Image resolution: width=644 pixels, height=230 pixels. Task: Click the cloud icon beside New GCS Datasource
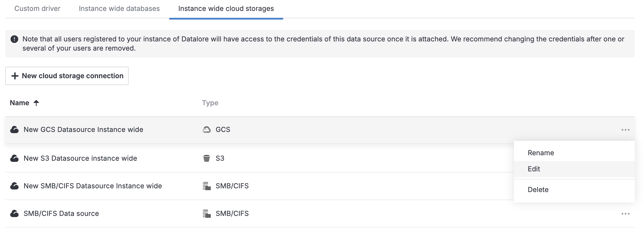click(x=14, y=130)
